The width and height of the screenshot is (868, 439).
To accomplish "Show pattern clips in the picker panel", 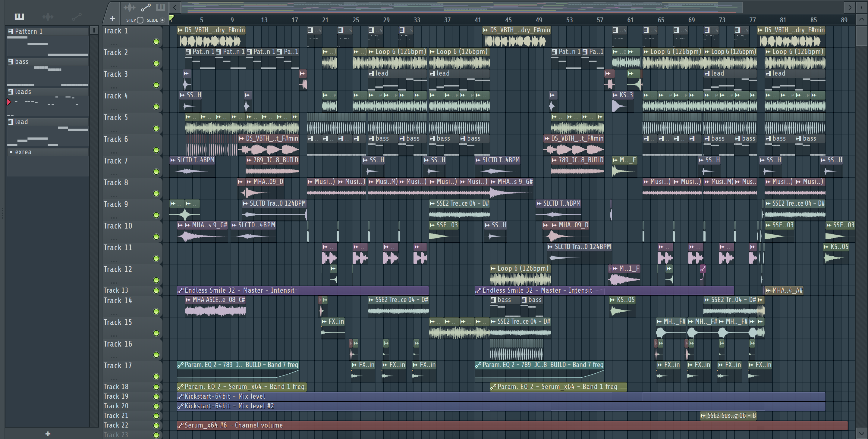I will point(19,17).
